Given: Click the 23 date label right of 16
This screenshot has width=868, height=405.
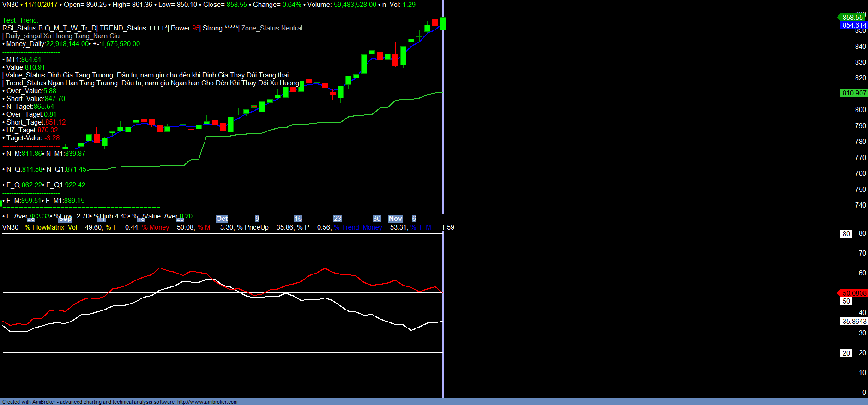Looking at the screenshot, I should pos(338,219).
